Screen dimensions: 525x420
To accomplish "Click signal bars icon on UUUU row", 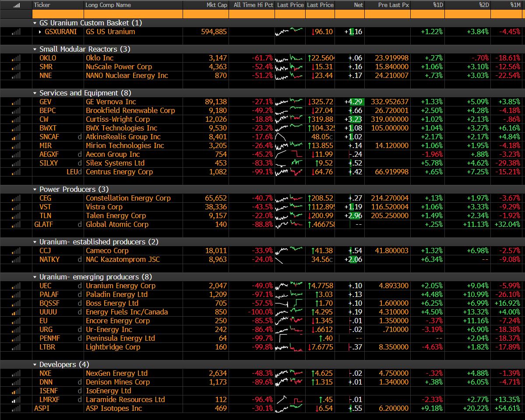I will (16, 312).
